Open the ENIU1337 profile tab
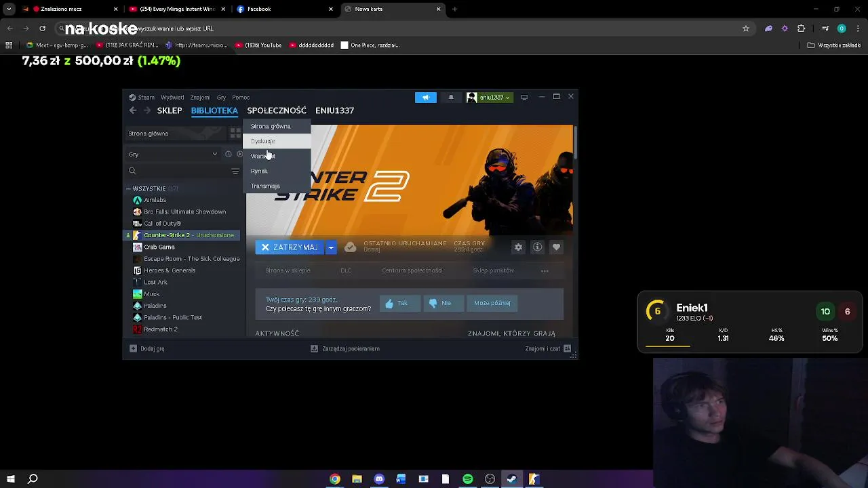 (x=334, y=110)
